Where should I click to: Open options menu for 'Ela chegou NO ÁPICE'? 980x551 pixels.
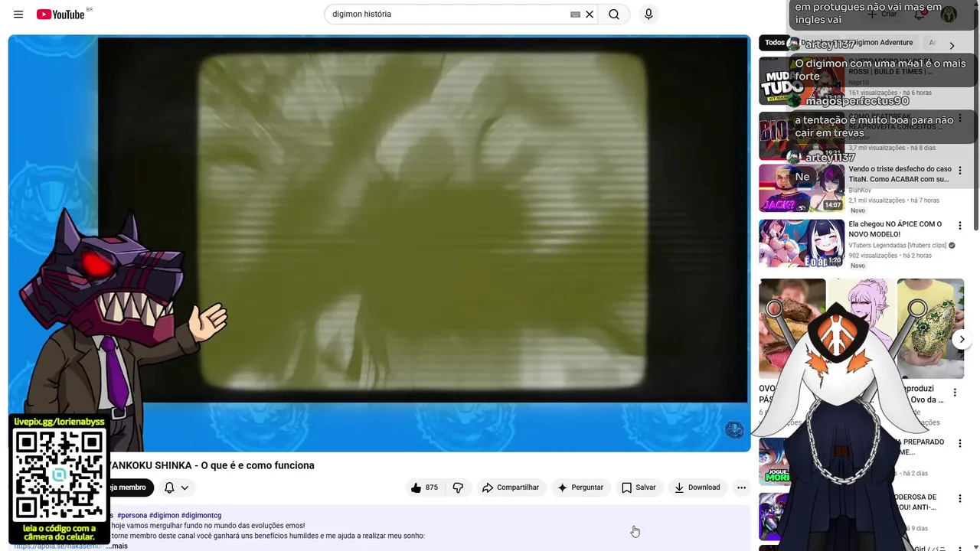click(x=960, y=226)
